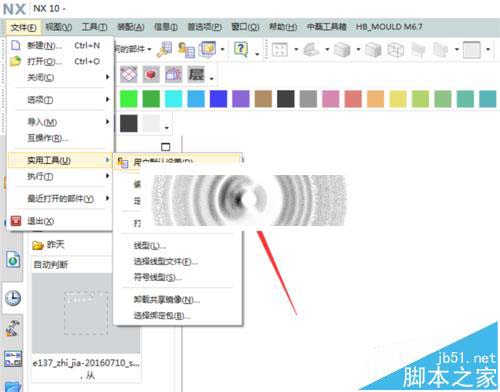The width and height of the screenshot is (500, 392).
Task: Pick the dark blue color swatch
Action: (x=218, y=99)
